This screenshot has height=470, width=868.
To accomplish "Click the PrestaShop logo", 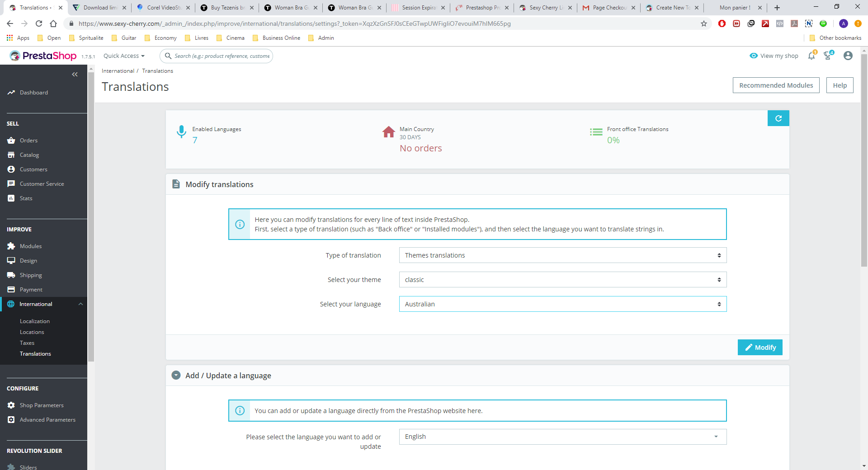I will point(43,56).
